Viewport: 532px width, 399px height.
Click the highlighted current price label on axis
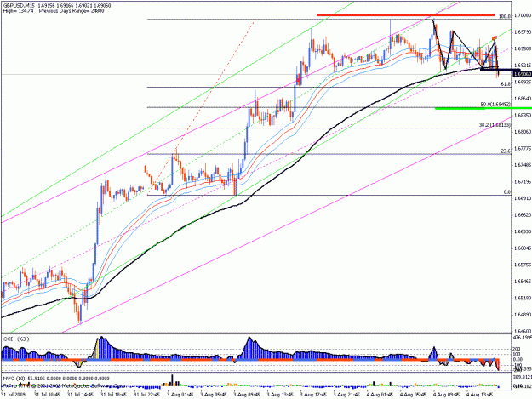tap(522, 73)
